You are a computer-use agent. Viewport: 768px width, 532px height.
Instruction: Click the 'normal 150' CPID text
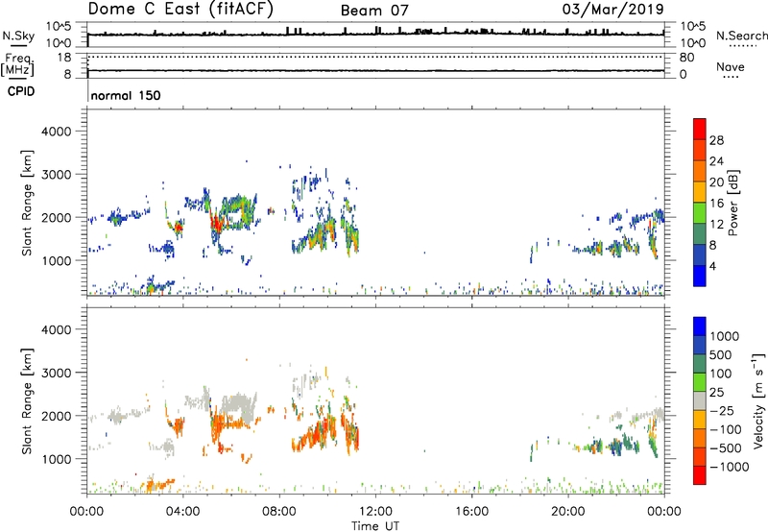pos(126,95)
